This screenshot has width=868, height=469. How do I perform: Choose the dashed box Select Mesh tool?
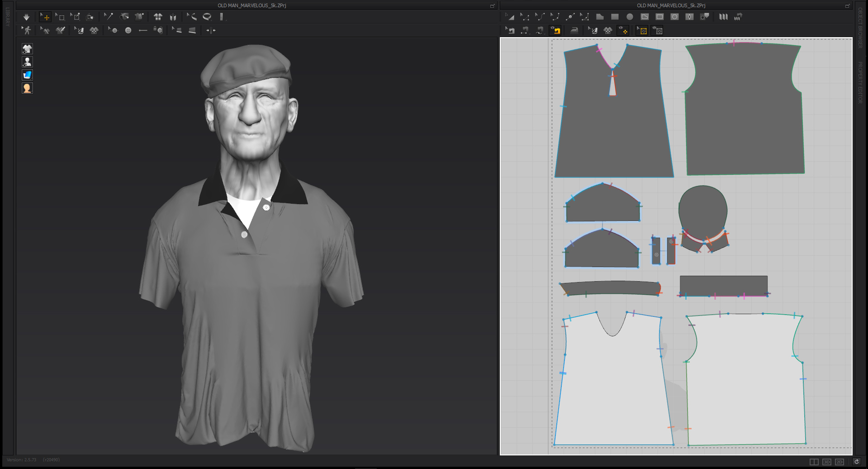tap(60, 17)
